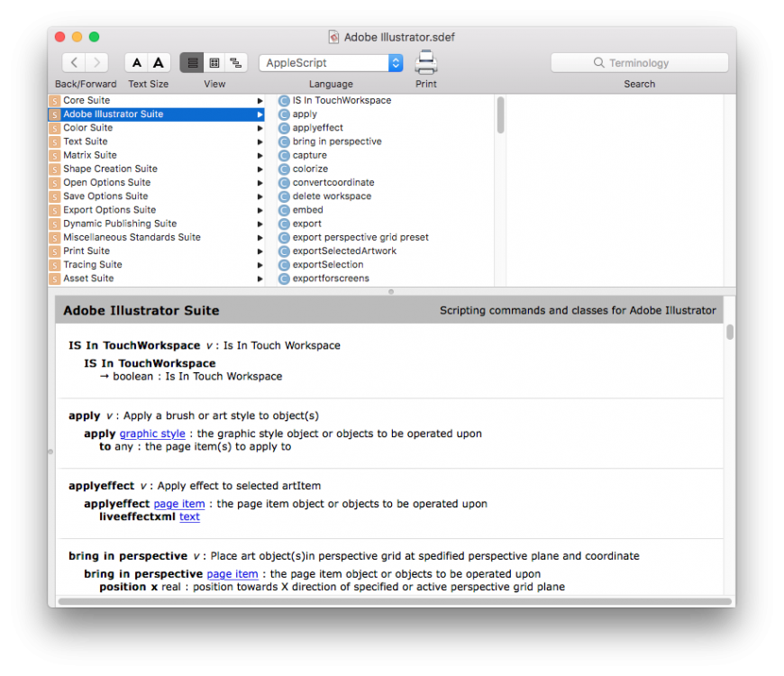Expand the Core Suite disclosure arrow

tap(260, 100)
